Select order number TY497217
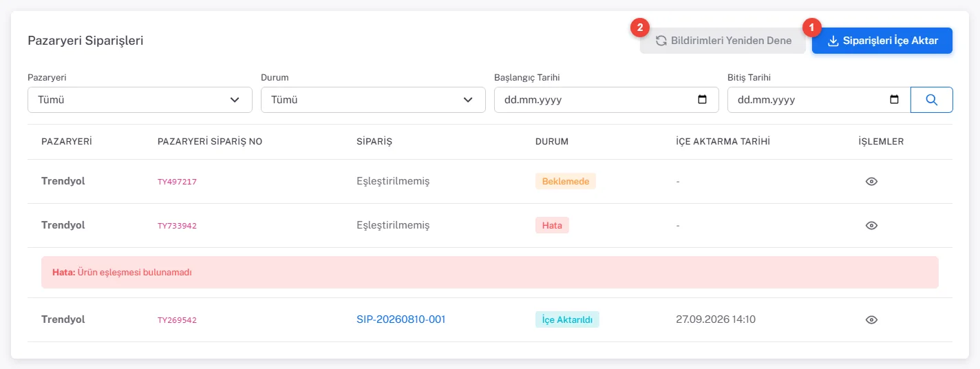Viewport: 980px width, 369px height. [x=177, y=182]
